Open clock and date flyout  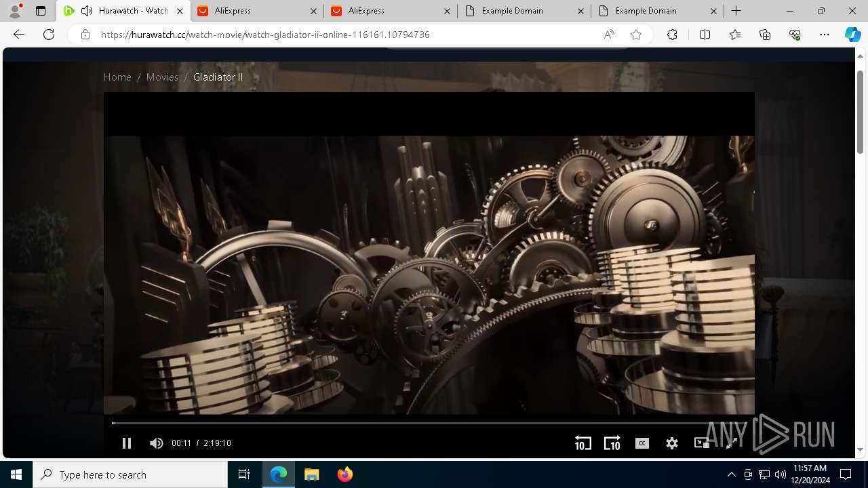(x=810, y=474)
